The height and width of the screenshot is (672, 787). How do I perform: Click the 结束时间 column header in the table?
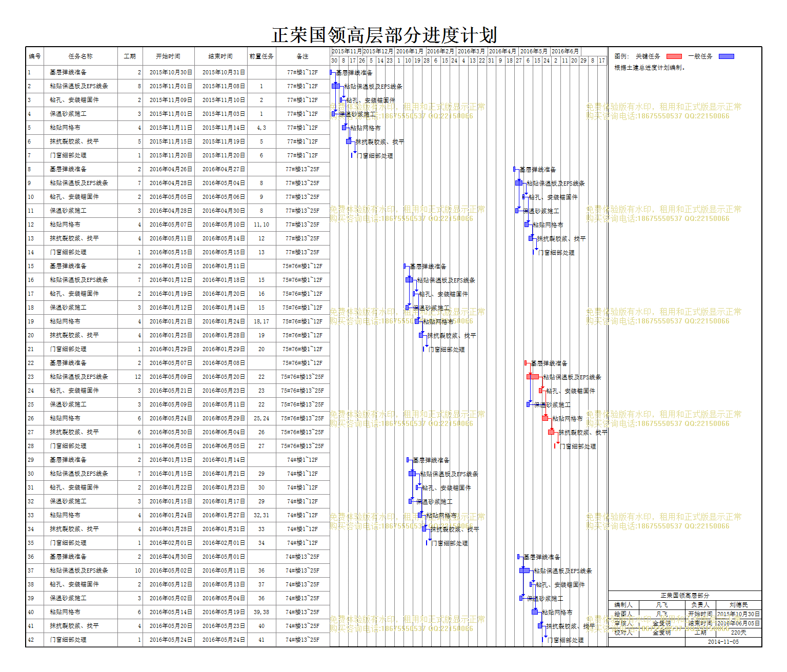(221, 56)
